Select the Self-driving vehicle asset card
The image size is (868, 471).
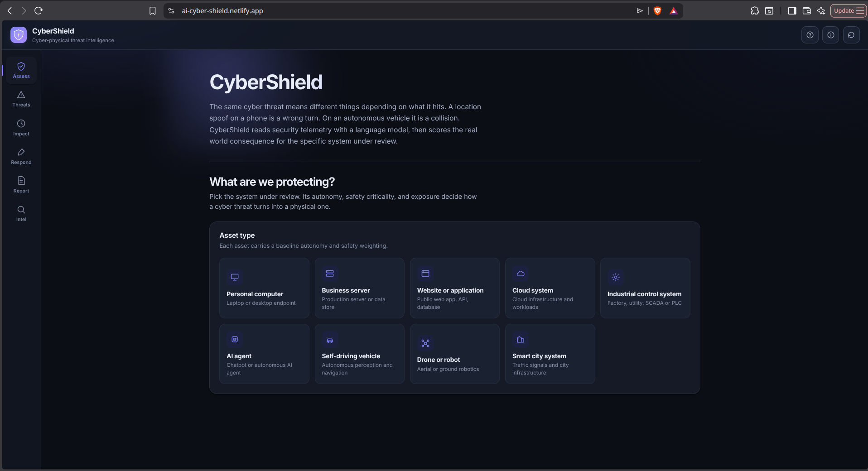(x=360, y=354)
